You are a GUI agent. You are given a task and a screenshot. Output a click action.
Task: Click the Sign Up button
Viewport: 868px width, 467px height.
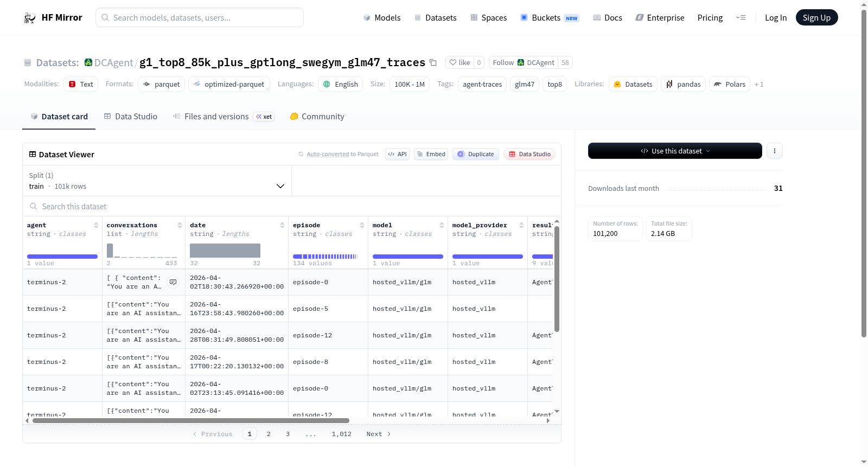pyautogui.click(x=816, y=17)
